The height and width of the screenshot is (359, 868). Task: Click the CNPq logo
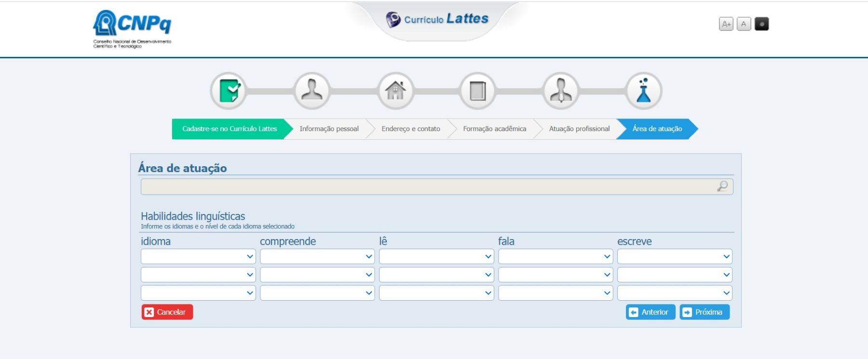coord(132,29)
